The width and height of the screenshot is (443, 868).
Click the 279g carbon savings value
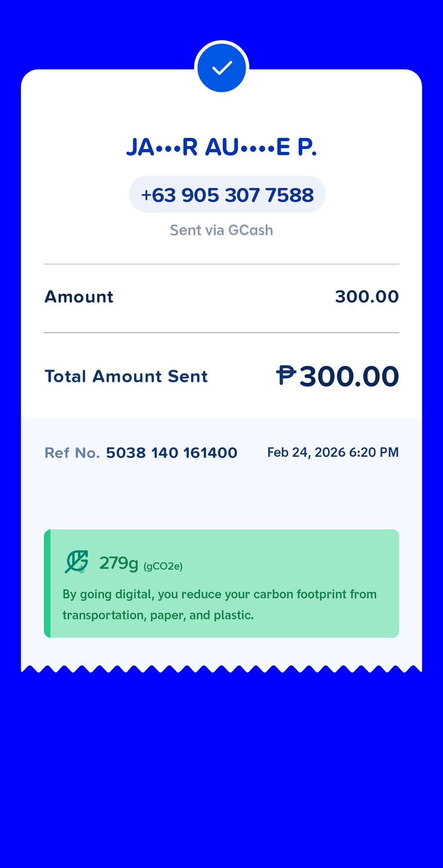(119, 563)
